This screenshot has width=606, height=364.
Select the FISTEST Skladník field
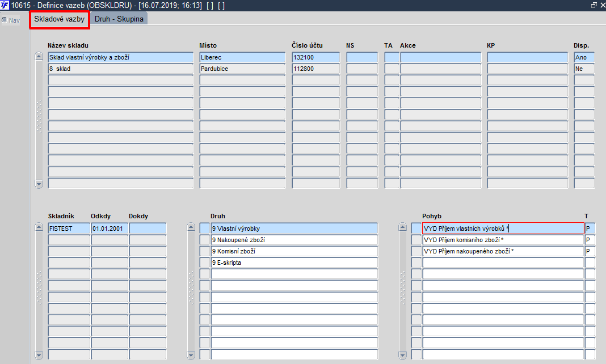tap(69, 228)
